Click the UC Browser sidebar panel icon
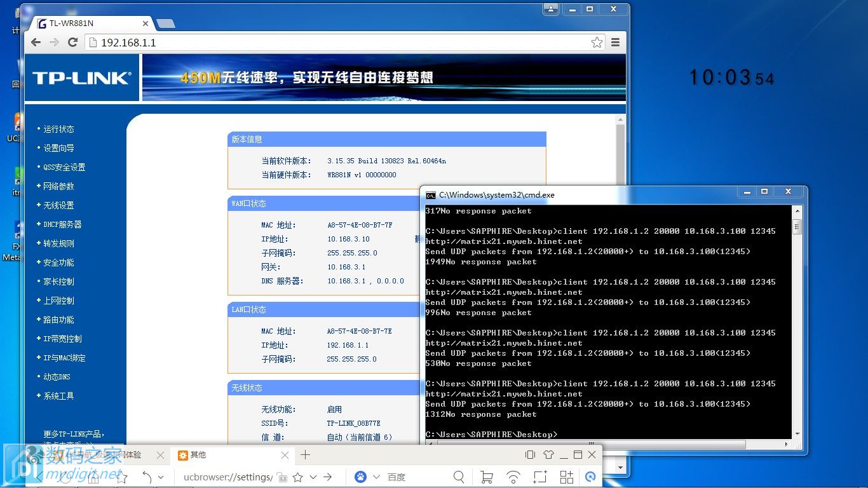Viewport: 868px width, 488px height. (x=530, y=454)
